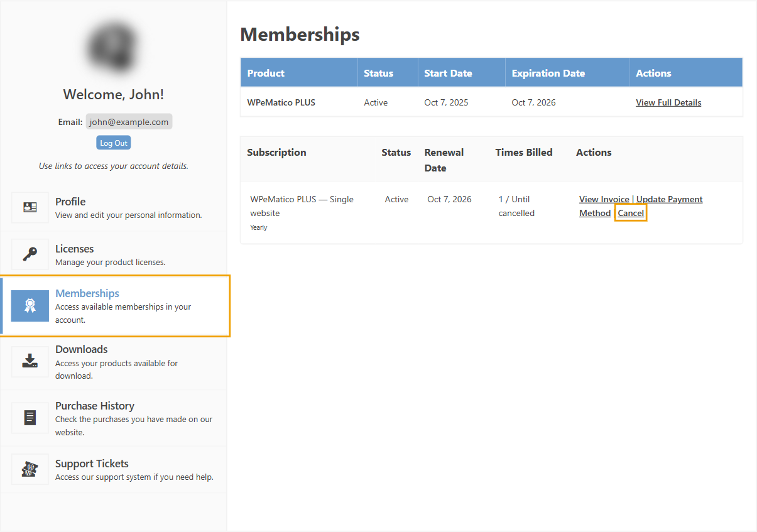The height and width of the screenshot is (532, 757).
Task: Click the Log Out button
Action: (114, 143)
